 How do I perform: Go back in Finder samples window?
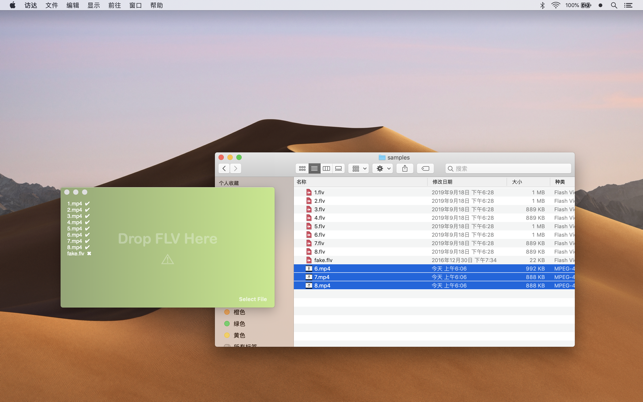click(x=224, y=169)
